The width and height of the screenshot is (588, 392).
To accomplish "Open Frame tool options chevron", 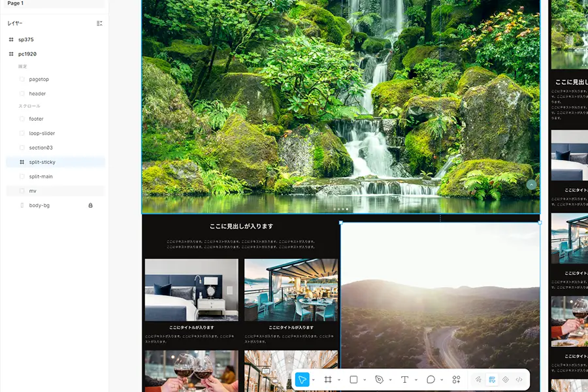I will tap(338, 380).
